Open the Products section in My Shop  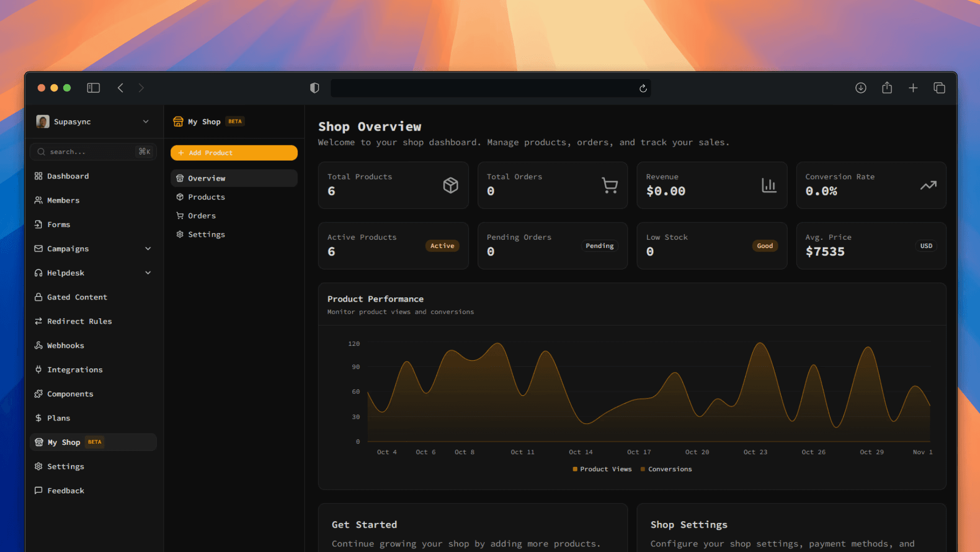click(x=206, y=197)
